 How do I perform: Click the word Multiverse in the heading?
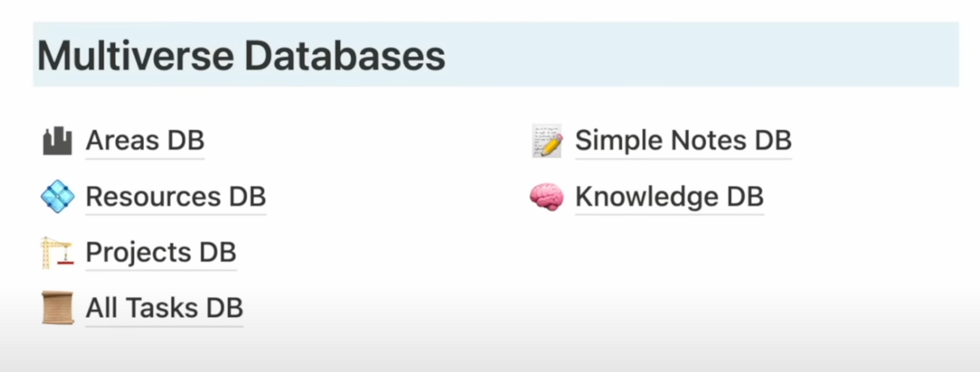point(136,55)
